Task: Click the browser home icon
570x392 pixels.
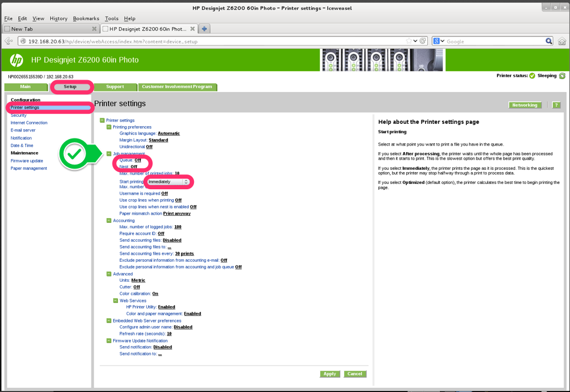Action: tap(562, 41)
